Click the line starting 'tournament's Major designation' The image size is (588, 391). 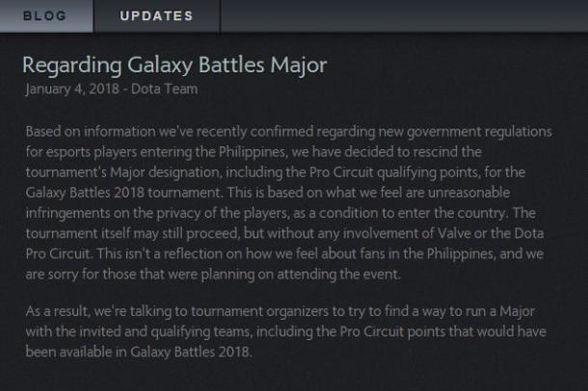pyautogui.click(x=276, y=172)
